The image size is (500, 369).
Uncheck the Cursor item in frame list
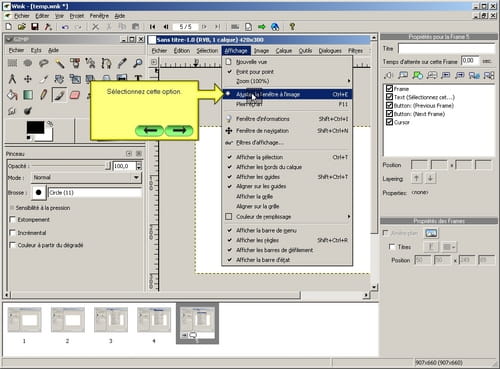click(389, 122)
